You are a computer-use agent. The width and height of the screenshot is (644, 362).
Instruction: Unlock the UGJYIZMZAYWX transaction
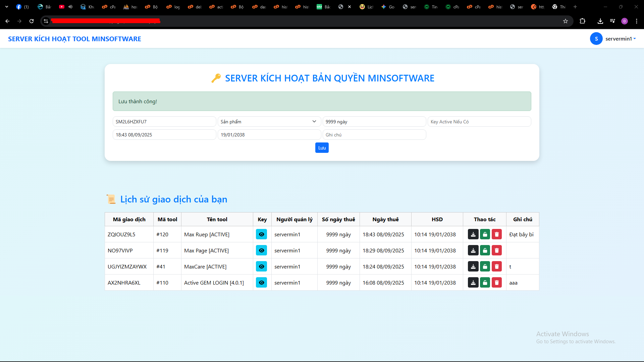(485, 266)
